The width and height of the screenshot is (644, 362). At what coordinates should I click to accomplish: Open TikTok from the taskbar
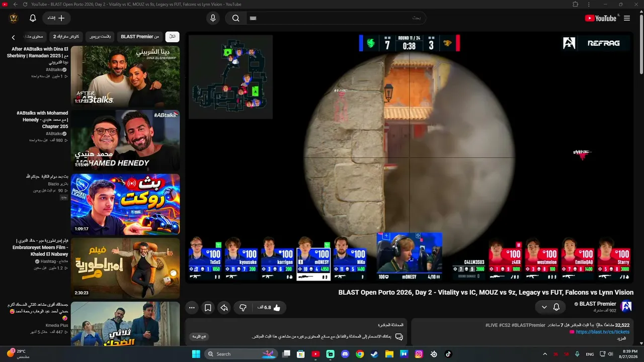[x=448, y=354]
